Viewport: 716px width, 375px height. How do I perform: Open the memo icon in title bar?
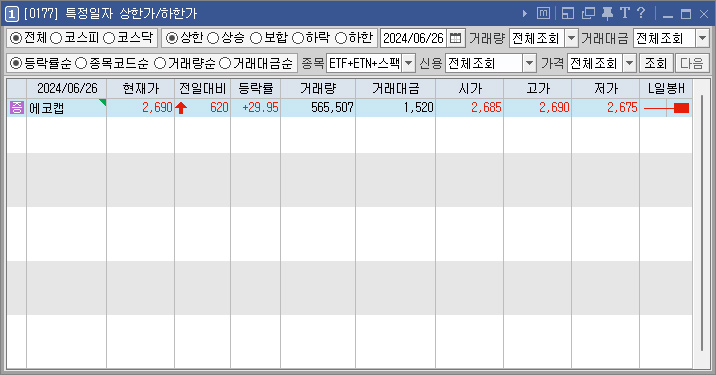543,14
